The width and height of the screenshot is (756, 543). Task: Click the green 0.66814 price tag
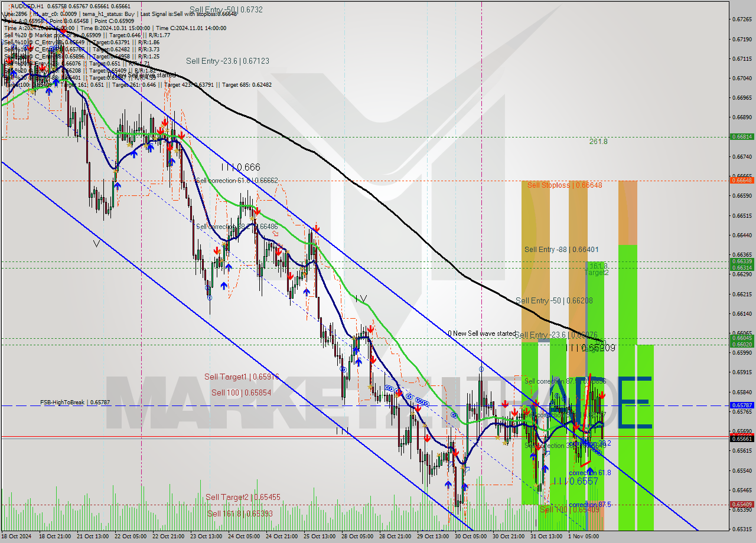click(741, 136)
